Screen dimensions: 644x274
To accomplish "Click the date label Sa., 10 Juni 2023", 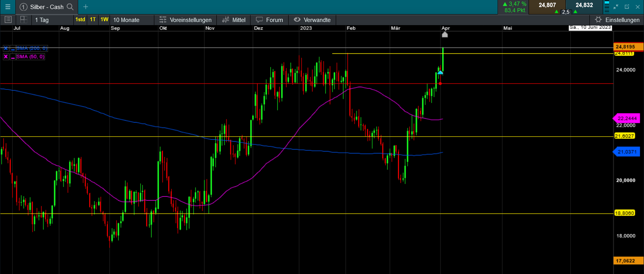I will (x=590, y=27).
